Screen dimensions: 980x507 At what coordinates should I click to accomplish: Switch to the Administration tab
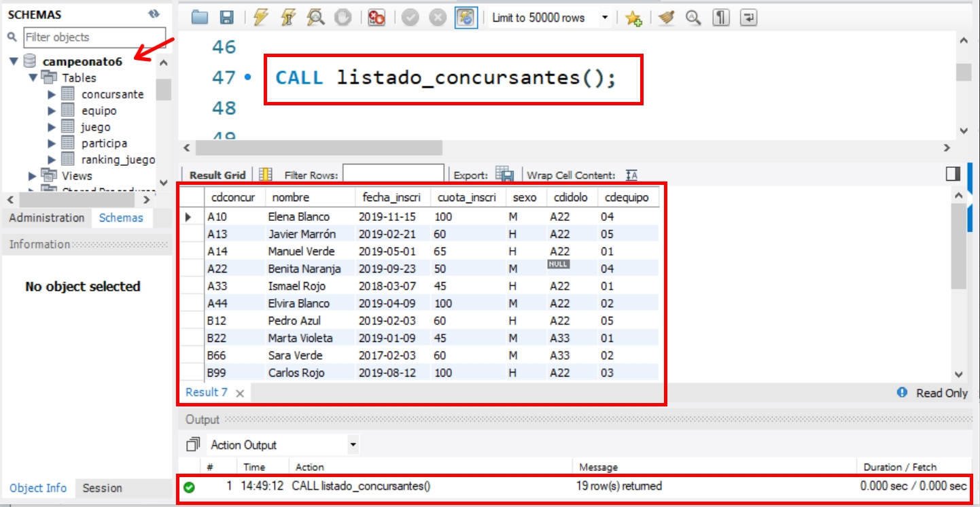47,217
